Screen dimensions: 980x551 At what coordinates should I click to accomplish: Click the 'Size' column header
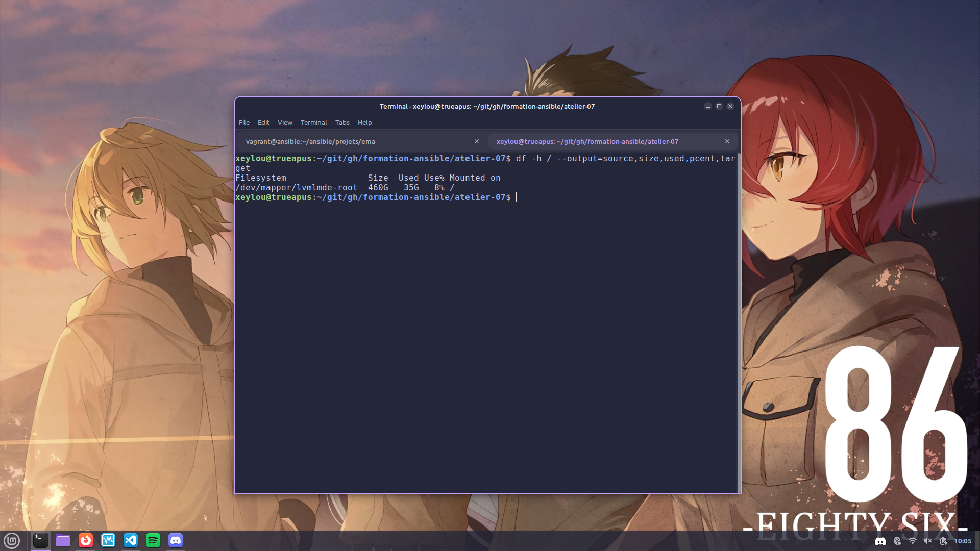[378, 178]
